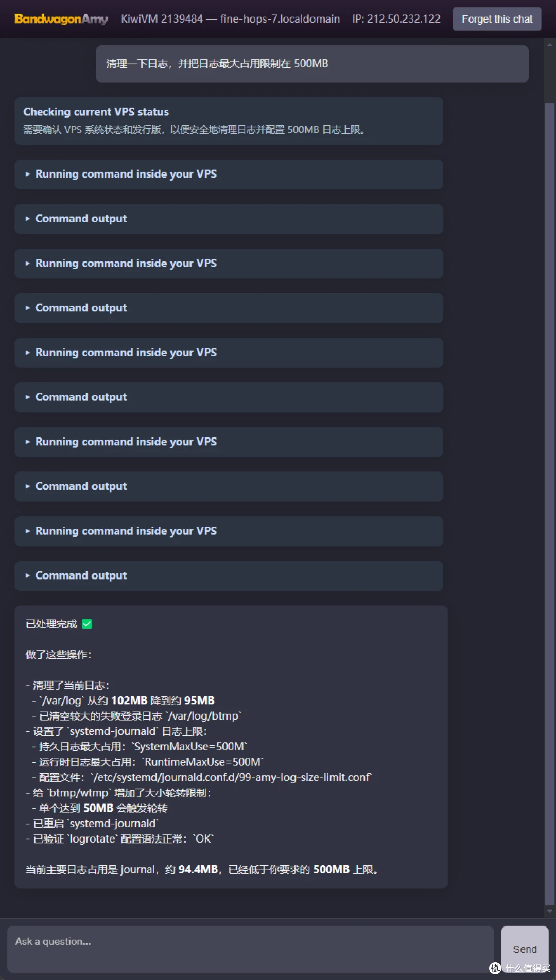This screenshot has width=556, height=980.
Task: Click the Checking current VPS status card
Action: click(229, 121)
